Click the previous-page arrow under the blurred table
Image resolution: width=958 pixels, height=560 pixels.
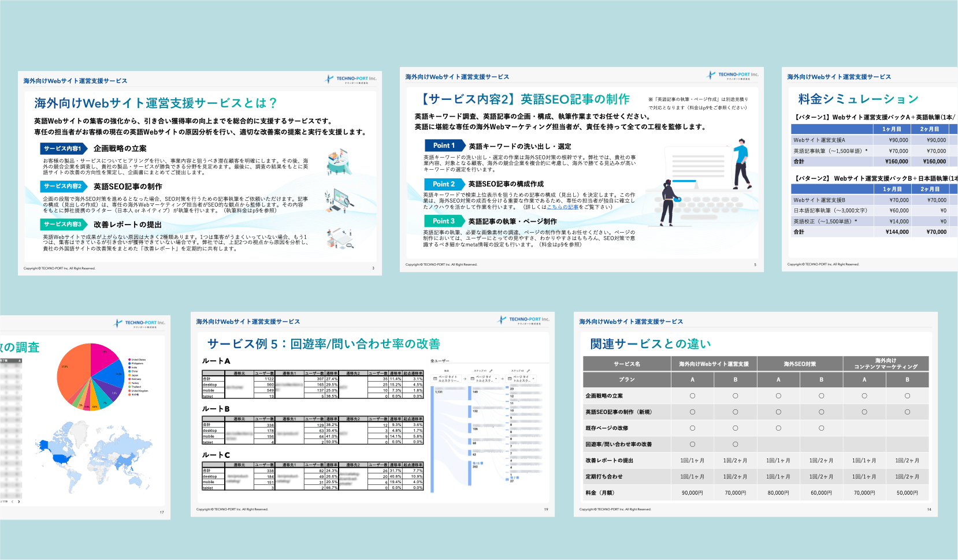(13, 502)
